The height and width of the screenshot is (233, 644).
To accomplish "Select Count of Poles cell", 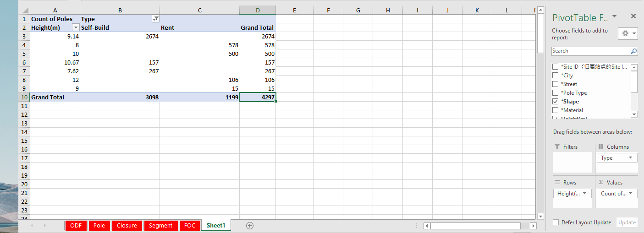I will point(55,19).
